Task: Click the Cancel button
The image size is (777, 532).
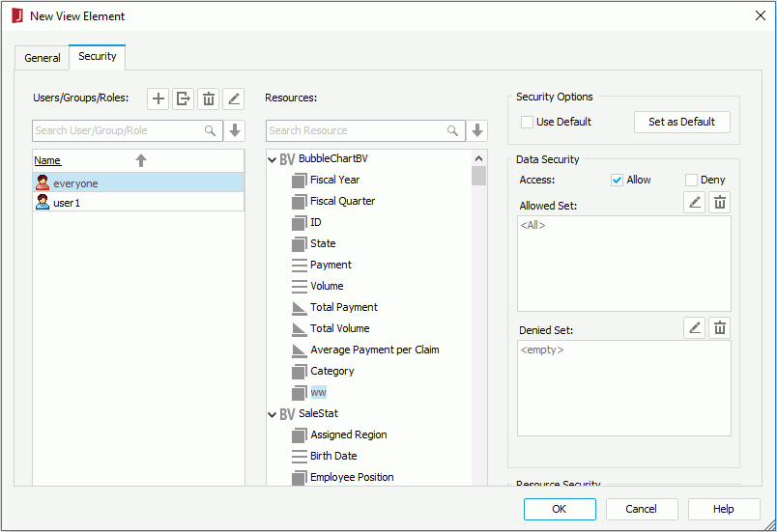Action: click(x=642, y=509)
